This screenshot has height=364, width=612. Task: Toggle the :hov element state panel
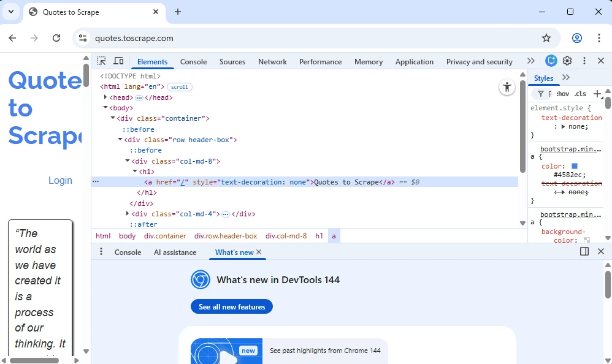[562, 94]
